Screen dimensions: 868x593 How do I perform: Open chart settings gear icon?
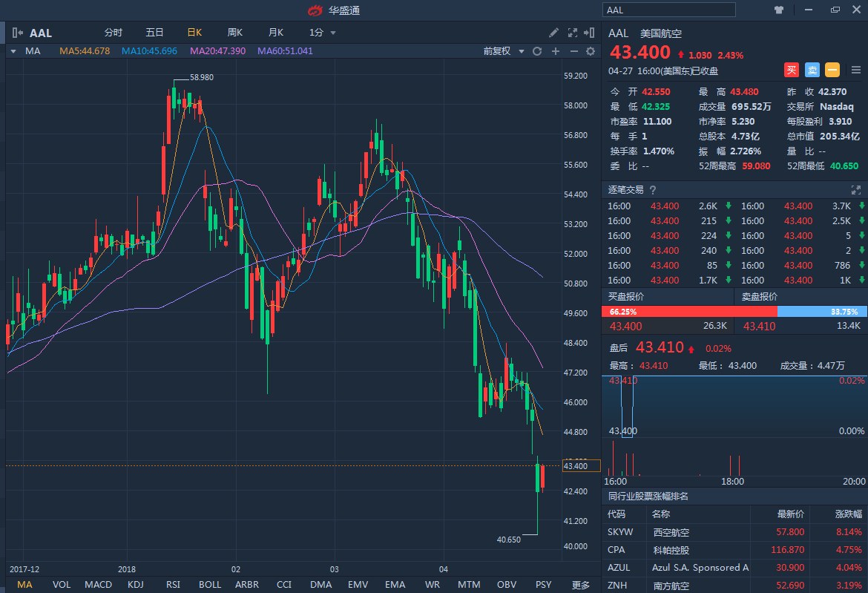(x=591, y=51)
